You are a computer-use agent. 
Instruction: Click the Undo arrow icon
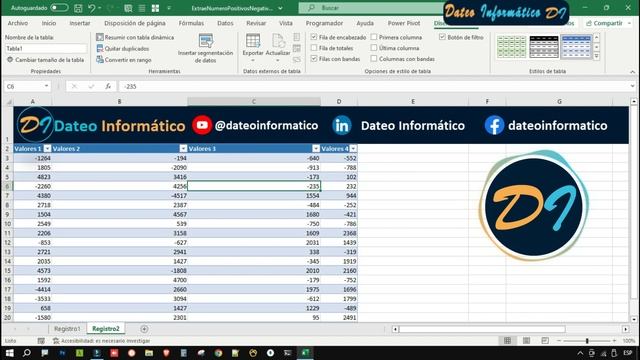pos(92,8)
